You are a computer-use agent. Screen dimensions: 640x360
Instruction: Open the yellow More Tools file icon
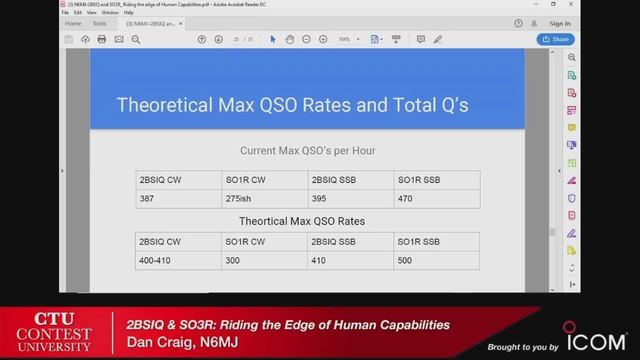(x=571, y=251)
